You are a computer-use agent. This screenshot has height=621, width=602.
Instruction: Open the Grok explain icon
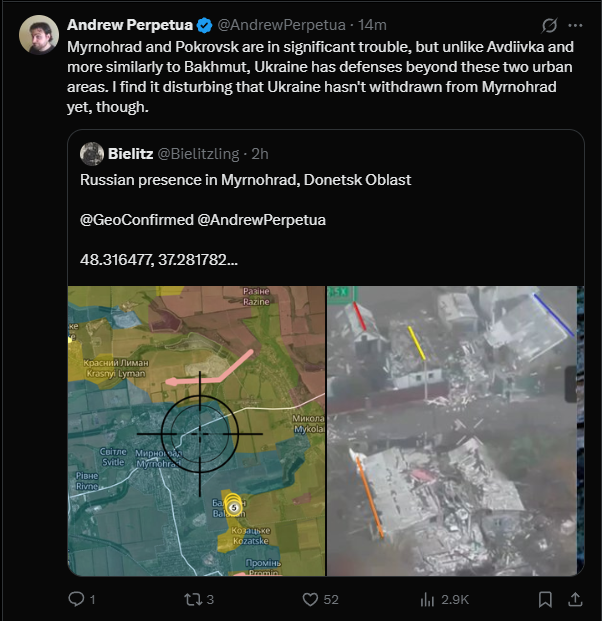coord(548,24)
